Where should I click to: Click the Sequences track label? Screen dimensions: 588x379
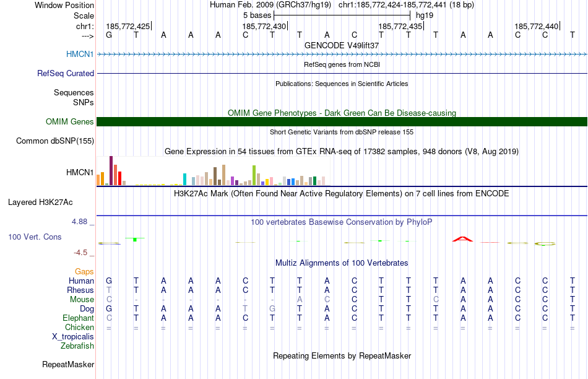point(74,92)
